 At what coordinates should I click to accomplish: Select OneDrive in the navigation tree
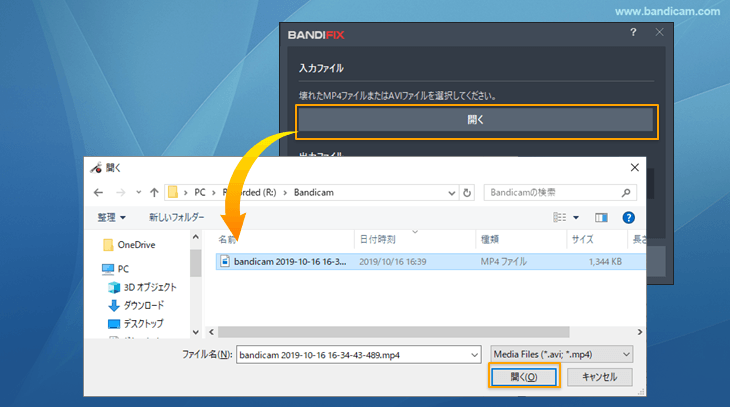click(129, 244)
